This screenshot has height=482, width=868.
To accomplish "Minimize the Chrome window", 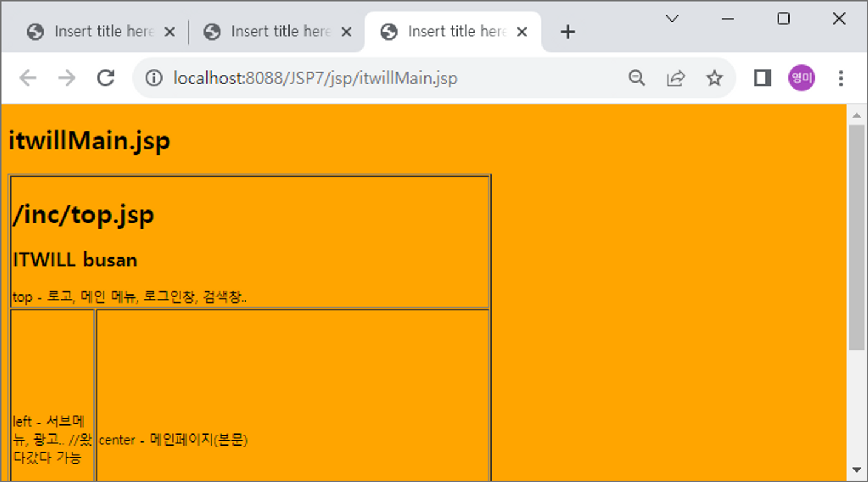I will (728, 19).
